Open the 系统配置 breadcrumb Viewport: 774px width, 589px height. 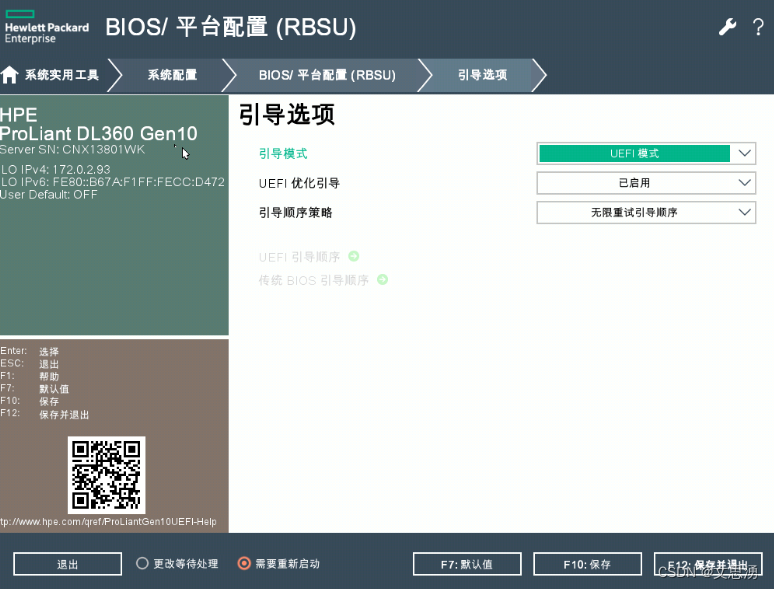point(172,75)
